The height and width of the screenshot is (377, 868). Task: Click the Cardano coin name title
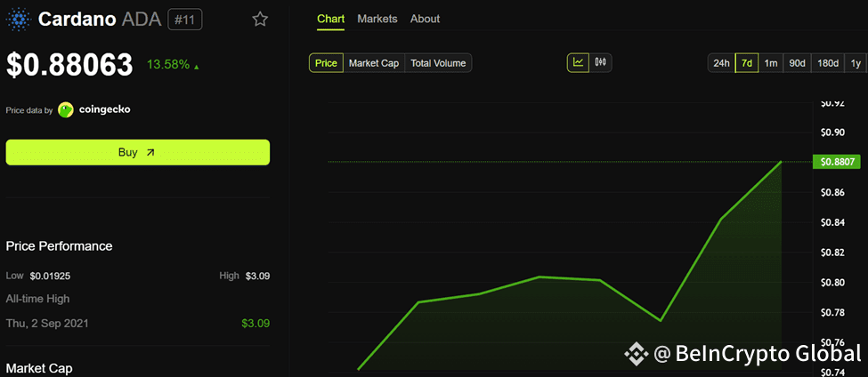(x=77, y=20)
